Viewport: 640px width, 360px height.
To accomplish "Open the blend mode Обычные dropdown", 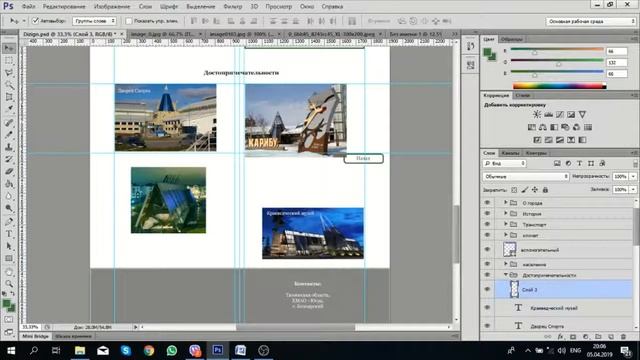I will tap(526, 176).
